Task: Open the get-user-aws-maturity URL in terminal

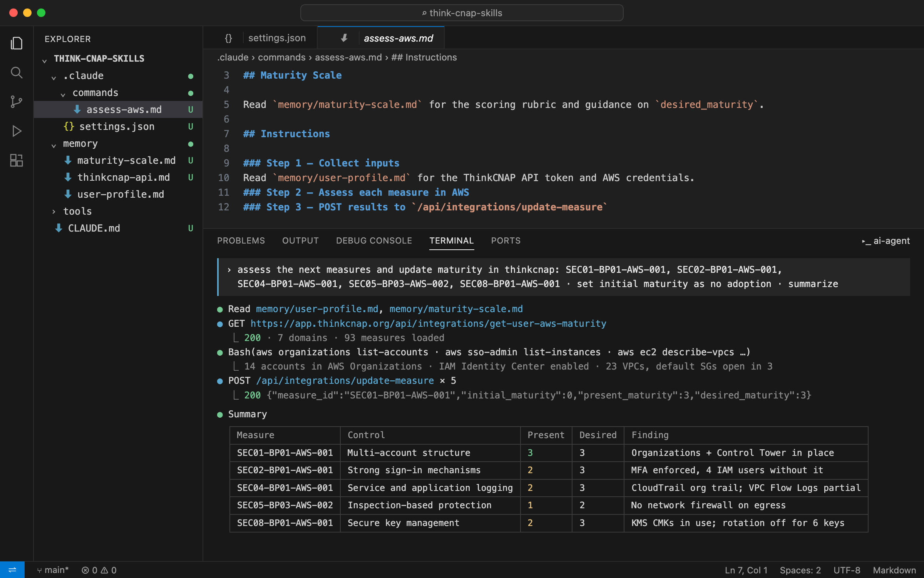Action: pos(428,324)
